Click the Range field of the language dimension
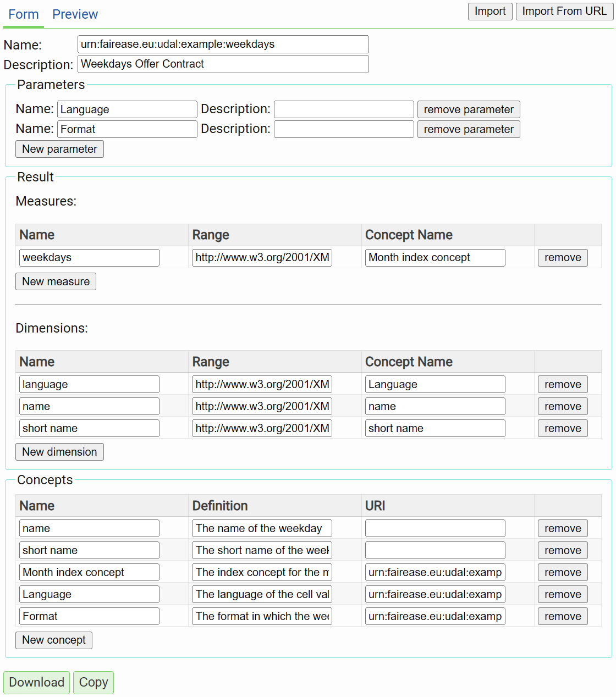This screenshot has height=697, width=616. (261, 384)
